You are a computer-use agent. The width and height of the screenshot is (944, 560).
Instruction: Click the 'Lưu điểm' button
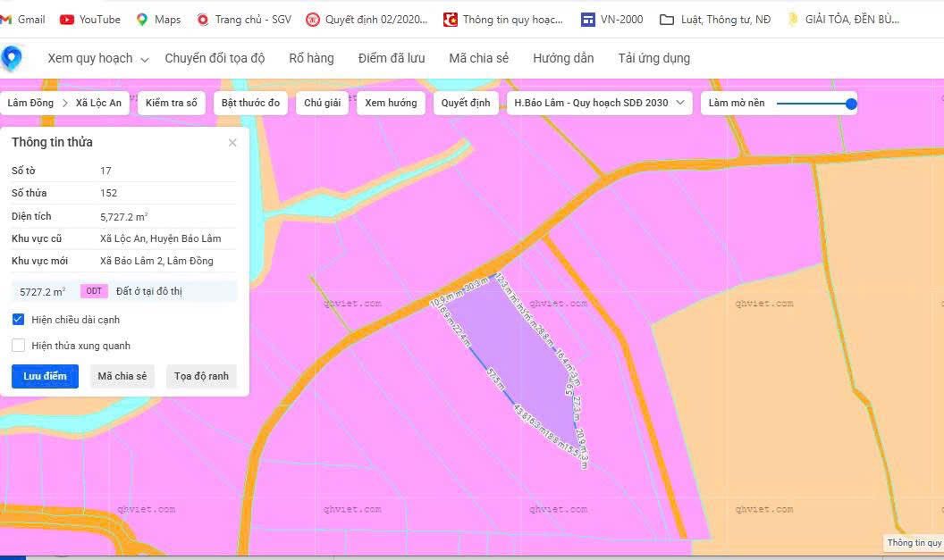[x=45, y=376]
